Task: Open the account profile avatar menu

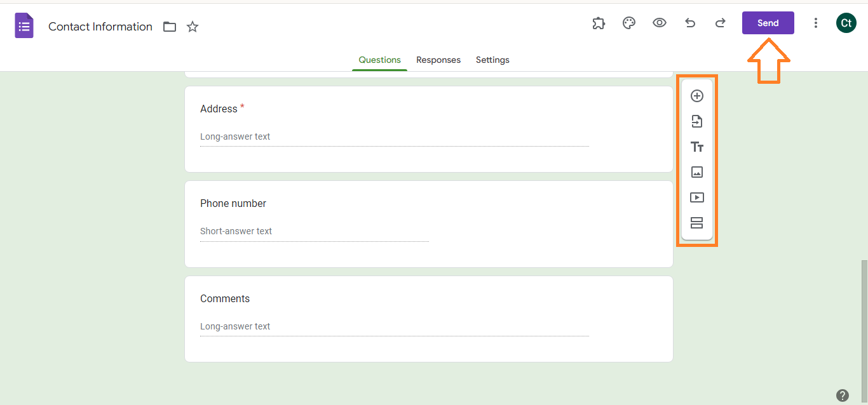Action: (846, 23)
